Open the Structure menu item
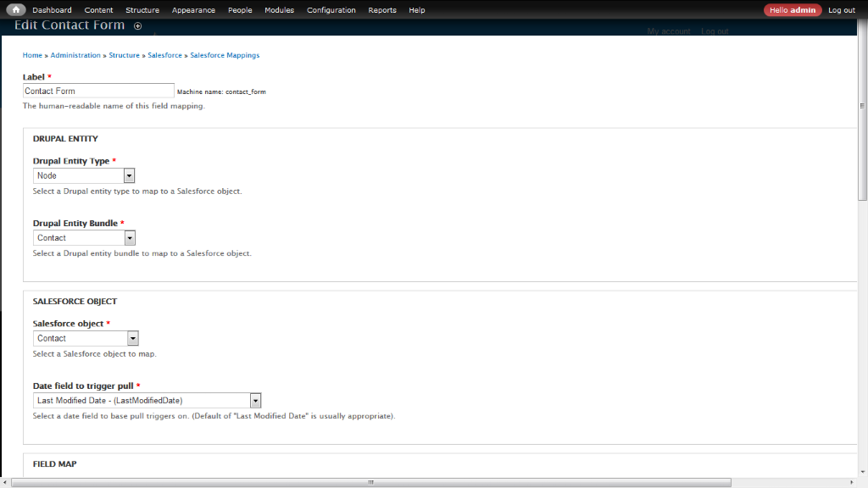 click(142, 10)
